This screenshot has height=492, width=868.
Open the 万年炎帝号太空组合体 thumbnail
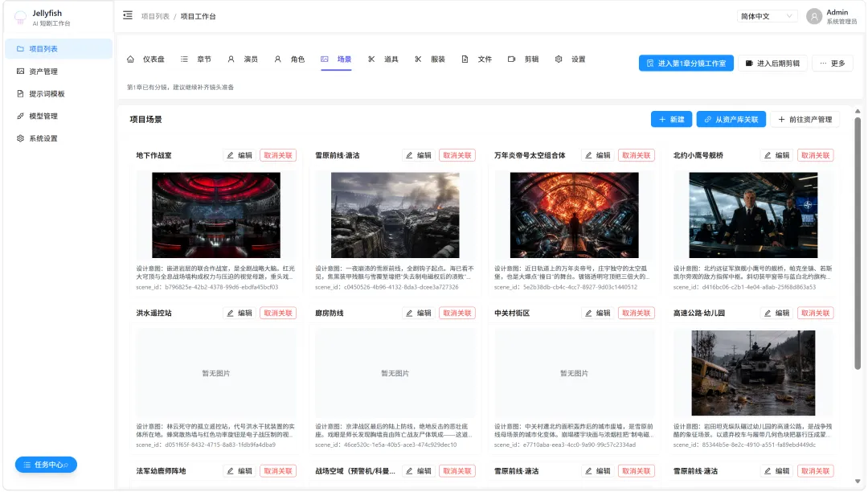(x=574, y=215)
